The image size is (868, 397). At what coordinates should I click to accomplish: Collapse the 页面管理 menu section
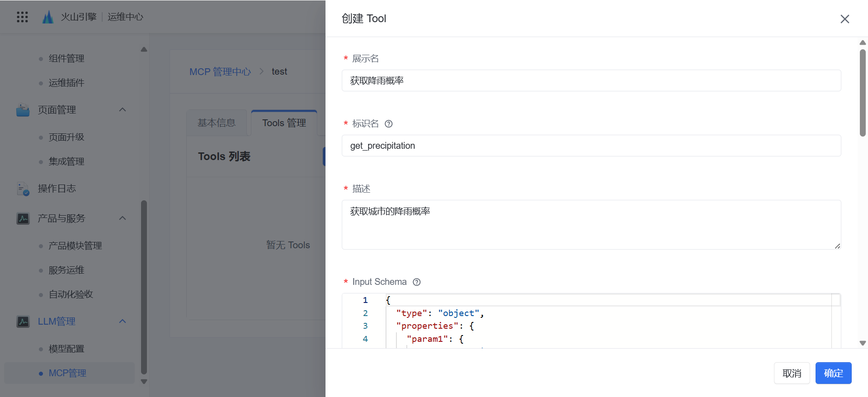pyautogui.click(x=123, y=110)
